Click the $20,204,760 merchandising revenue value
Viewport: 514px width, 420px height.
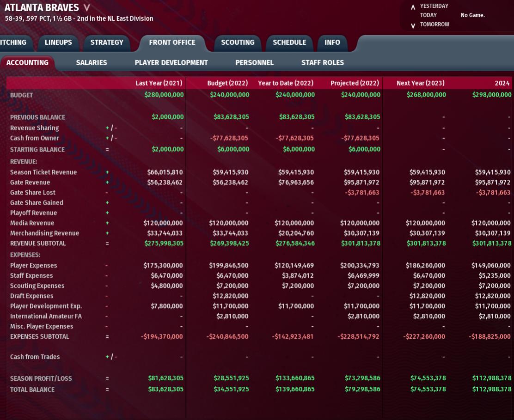pyautogui.click(x=296, y=233)
